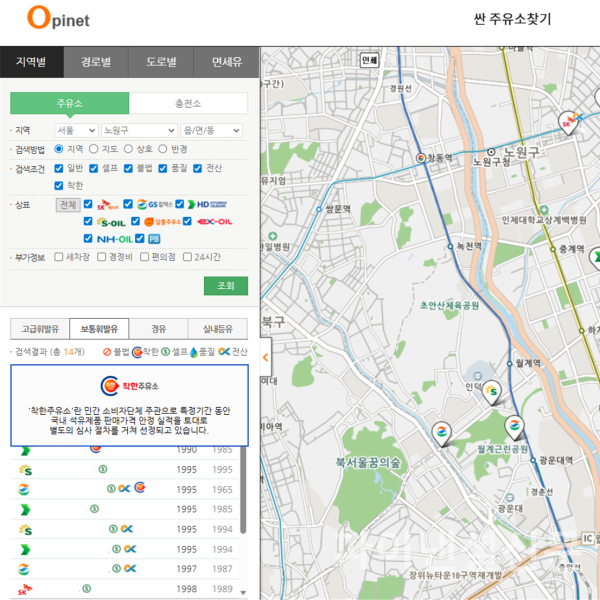Screen dimensions: 600x600
Task: Collapse the side panel with orange arrow
Action: point(266,357)
